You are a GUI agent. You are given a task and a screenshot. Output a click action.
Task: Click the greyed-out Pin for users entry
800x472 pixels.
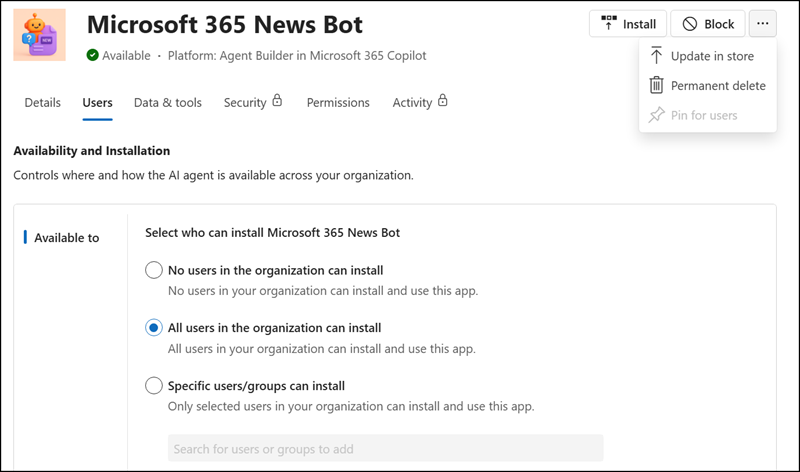point(708,115)
